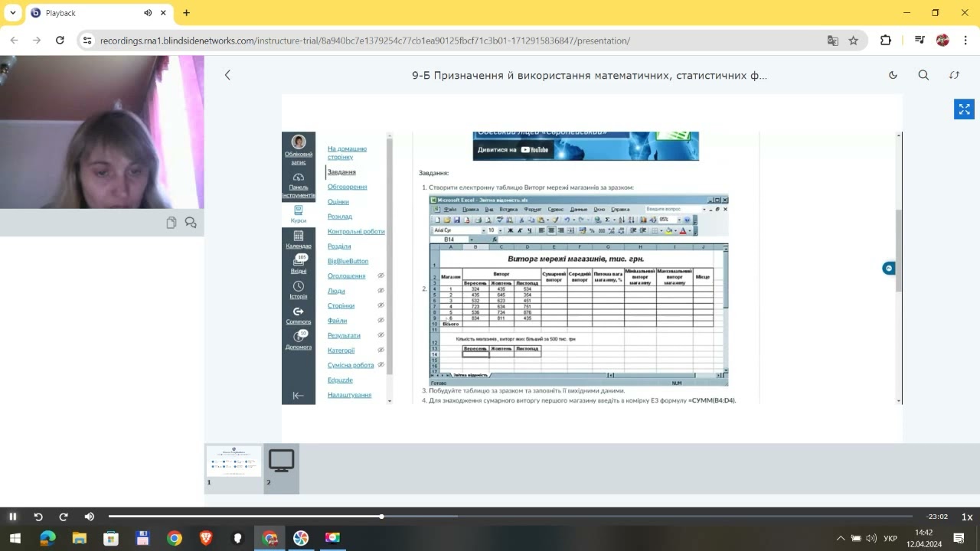Open Розклад in course navigation
This screenshot has width=980, height=551.
(x=340, y=217)
